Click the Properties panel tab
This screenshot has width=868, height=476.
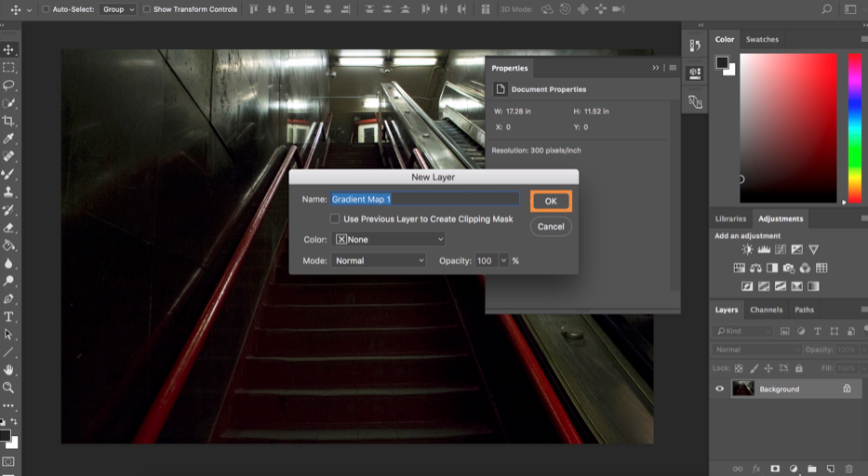pyautogui.click(x=509, y=68)
